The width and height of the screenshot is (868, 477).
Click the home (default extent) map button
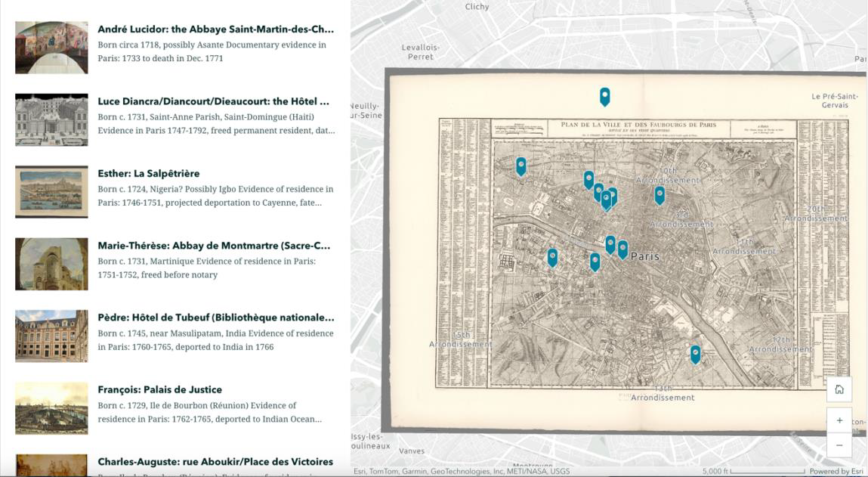pos(839,389)
